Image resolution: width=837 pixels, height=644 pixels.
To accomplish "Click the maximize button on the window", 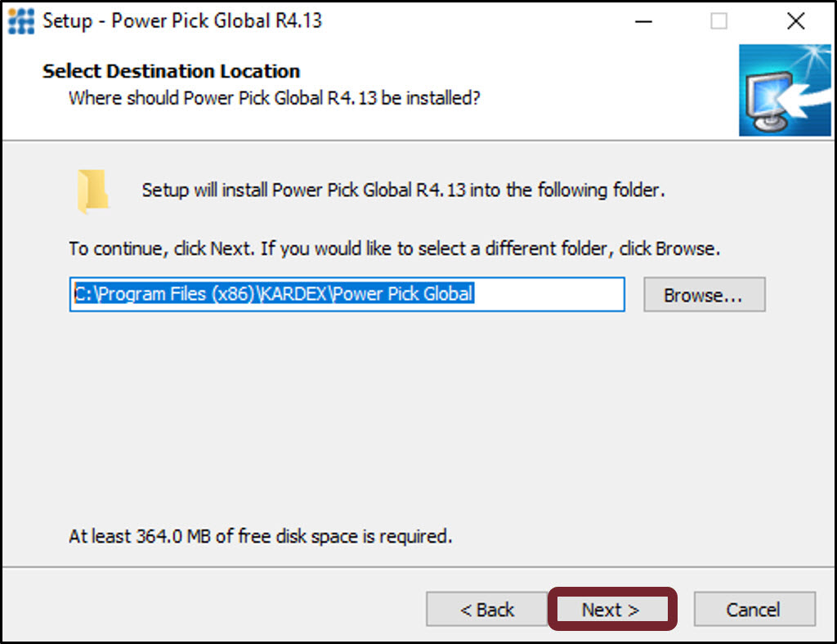I will click(720, 20).
